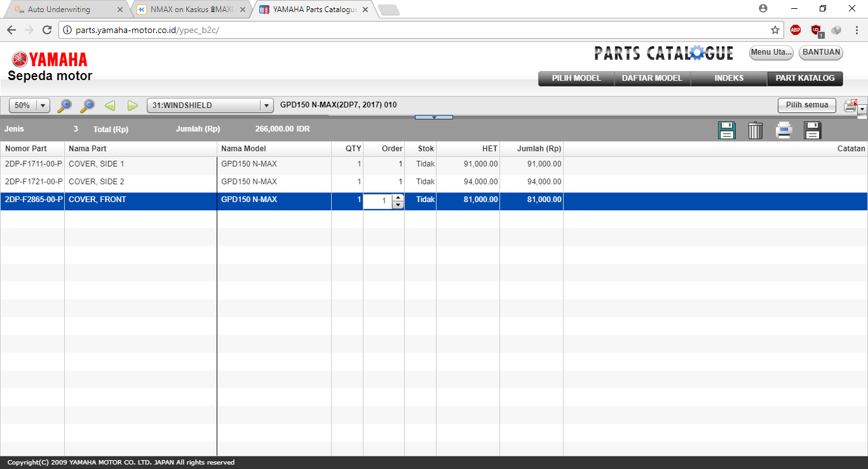
Task: Collapse panel using the center divider handle
Action: coord(434,117)
